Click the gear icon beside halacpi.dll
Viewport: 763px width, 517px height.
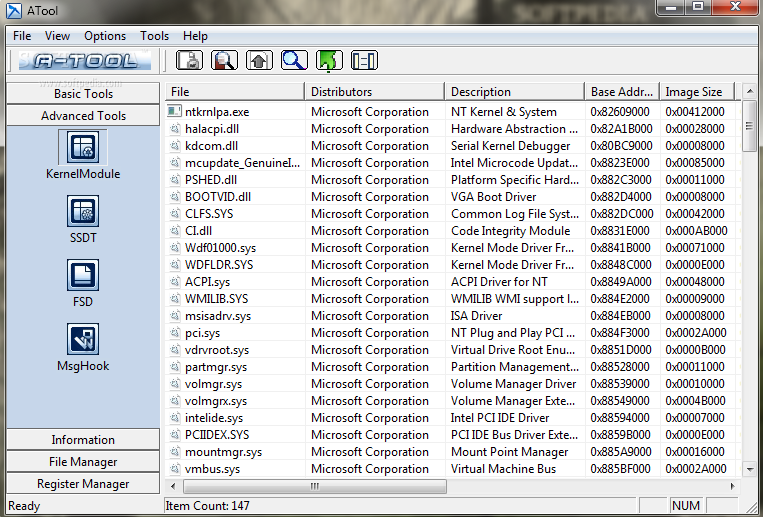174,129
